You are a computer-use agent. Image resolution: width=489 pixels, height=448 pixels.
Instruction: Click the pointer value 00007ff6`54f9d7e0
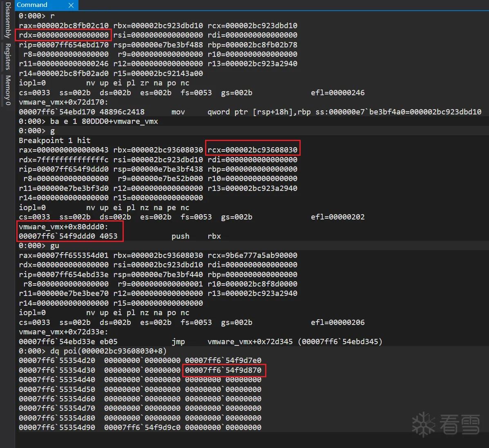pos(223,361)
